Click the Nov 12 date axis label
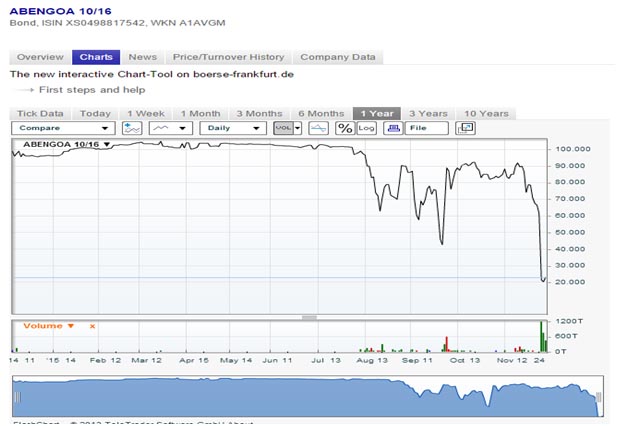The image size is (617, 426). [x=512, y=360]
